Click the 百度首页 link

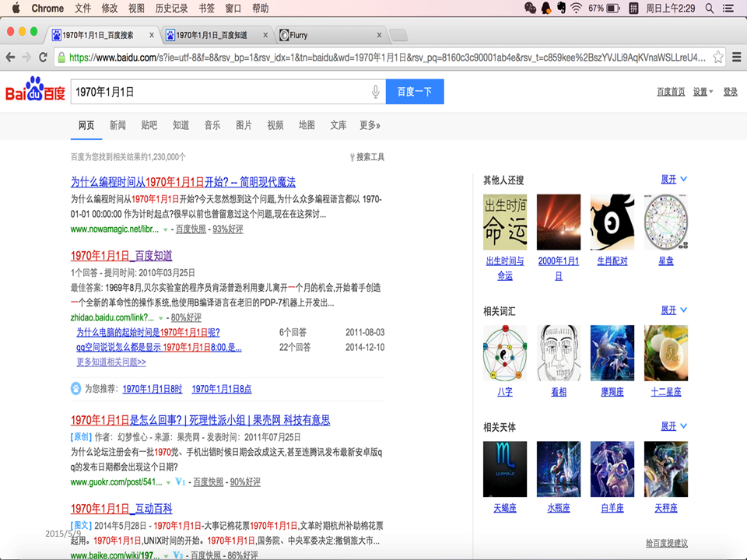point(671,92)
